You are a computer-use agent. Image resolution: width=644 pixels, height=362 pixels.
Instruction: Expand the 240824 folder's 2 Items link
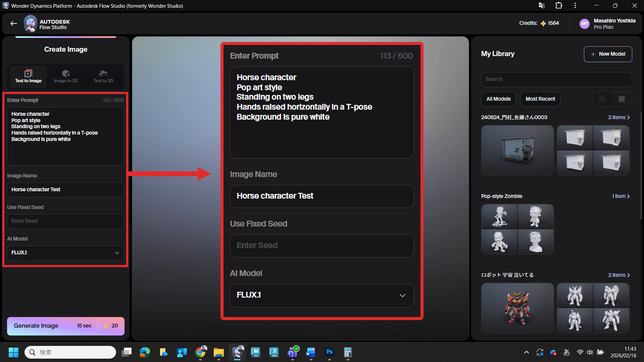(619, 117)
